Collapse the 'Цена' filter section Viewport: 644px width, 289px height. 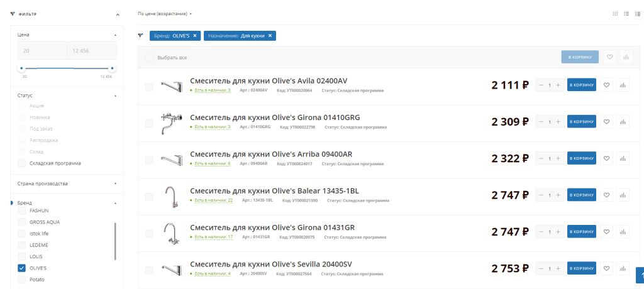click(115, 35)
